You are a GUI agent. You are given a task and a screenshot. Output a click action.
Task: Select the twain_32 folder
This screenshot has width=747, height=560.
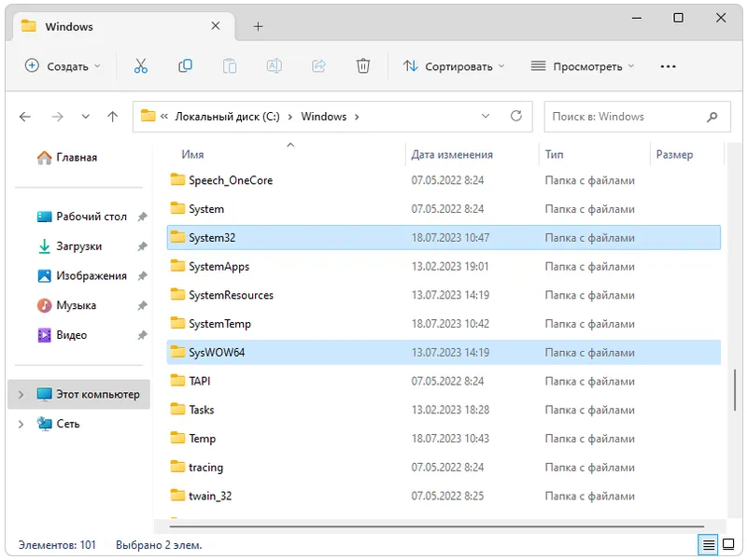click(x=444, y=496)
